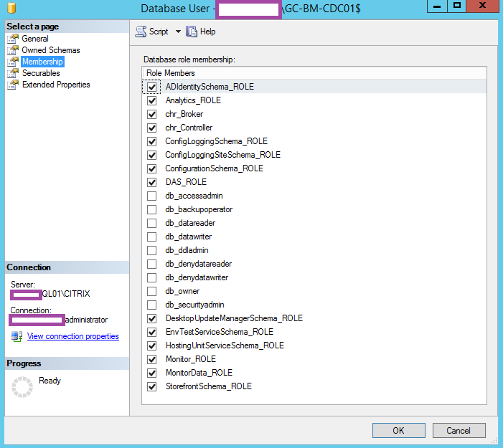The height and width of the screenshot is (448, 503).
Task: Click the Cancel button
Action: coord(459,430)
